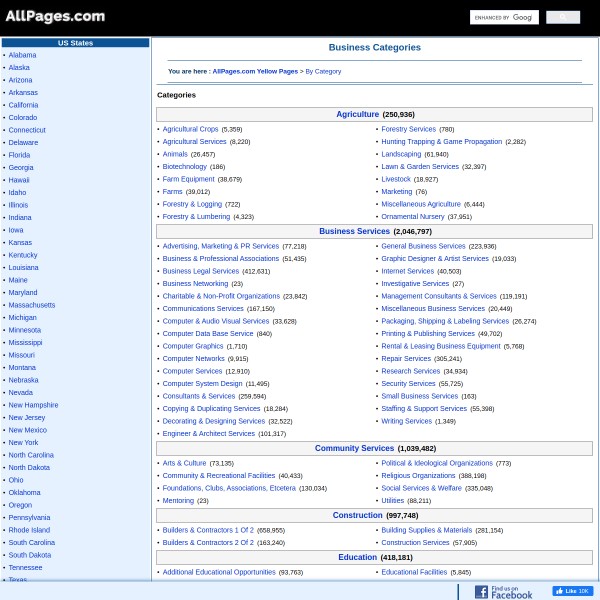Open Writing Services subcategory
This screenshot has height=600, width=600.
(406, 421)
